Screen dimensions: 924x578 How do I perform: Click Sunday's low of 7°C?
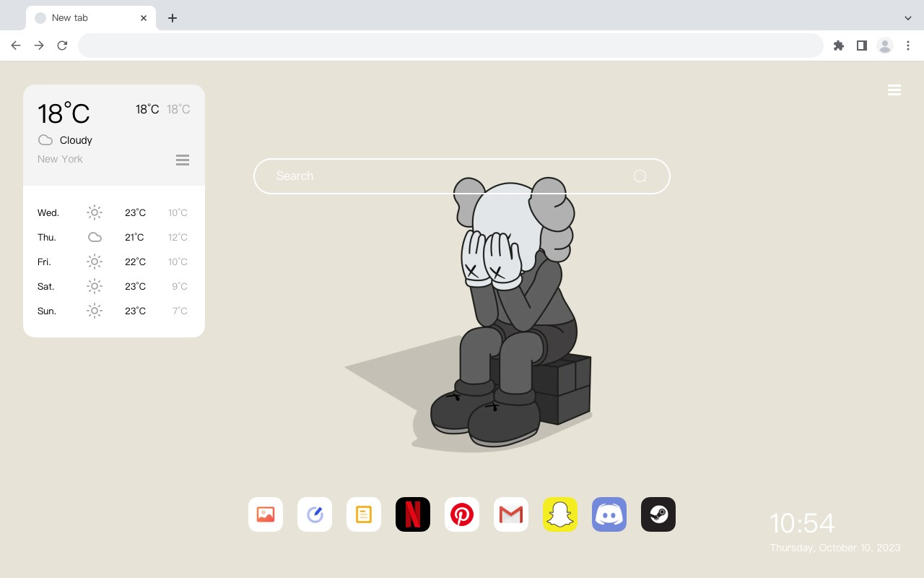coord(180,311)
